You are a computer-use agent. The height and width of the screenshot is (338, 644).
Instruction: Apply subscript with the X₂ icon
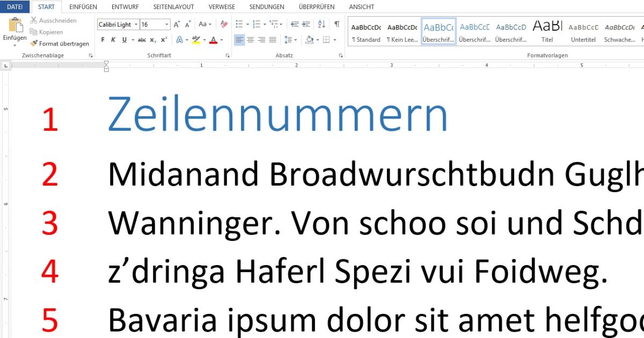[152, 39]
